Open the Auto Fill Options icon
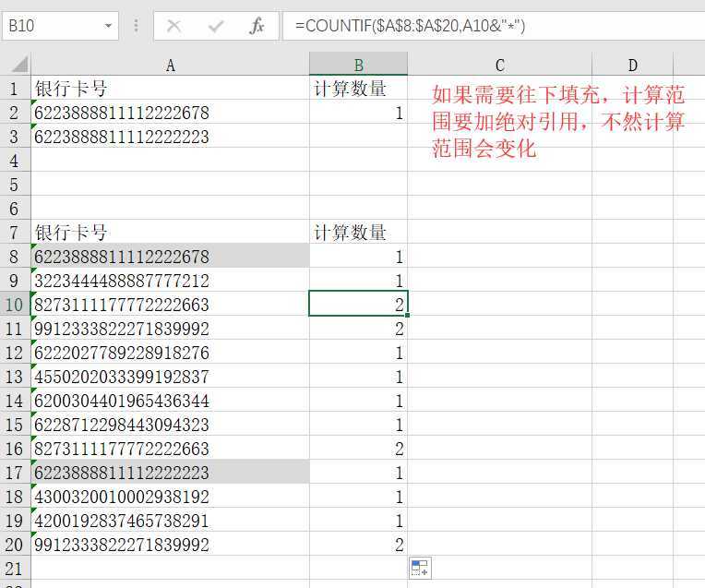 (x=419, y=568)
